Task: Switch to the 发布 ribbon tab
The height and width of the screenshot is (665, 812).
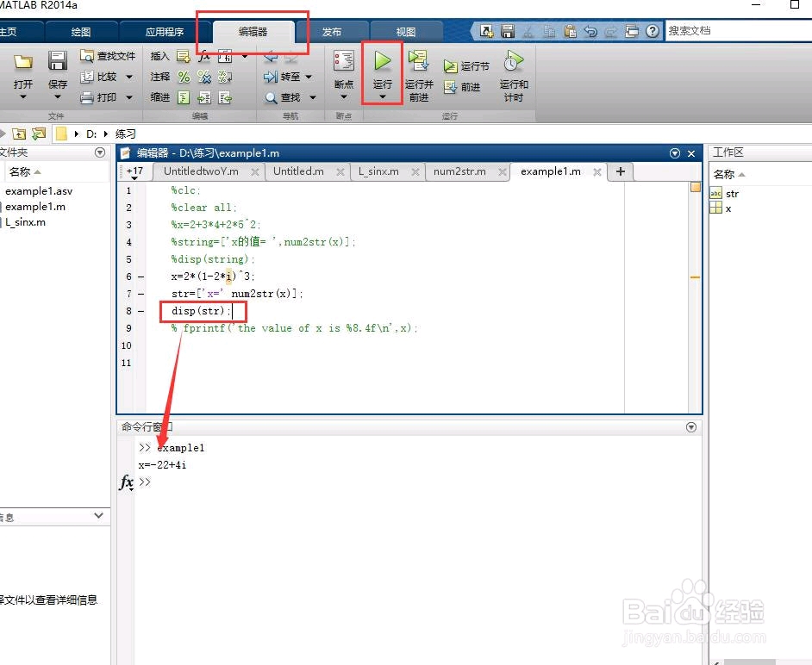Action: coord(331,32)
